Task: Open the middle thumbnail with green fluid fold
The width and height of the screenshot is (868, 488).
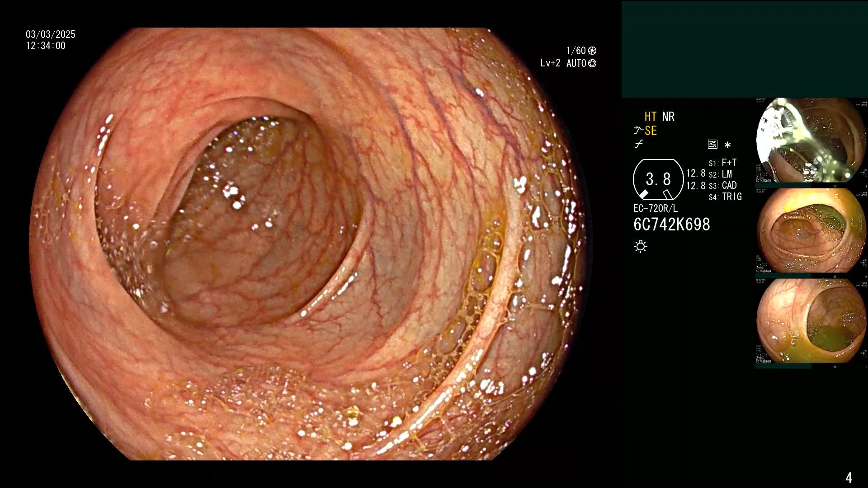Action: tap(811, 231)
